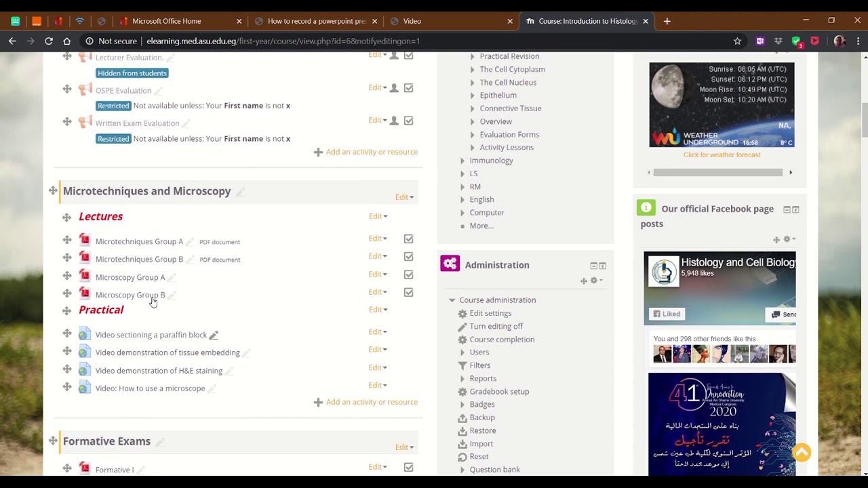Toggle completion checkbox for Microscopy Group A
868x488 pixels.
pos(408,274)
